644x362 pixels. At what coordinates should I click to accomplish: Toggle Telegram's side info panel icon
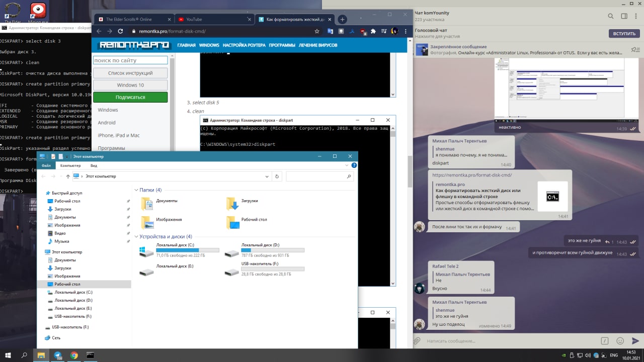tap(624, 16)
